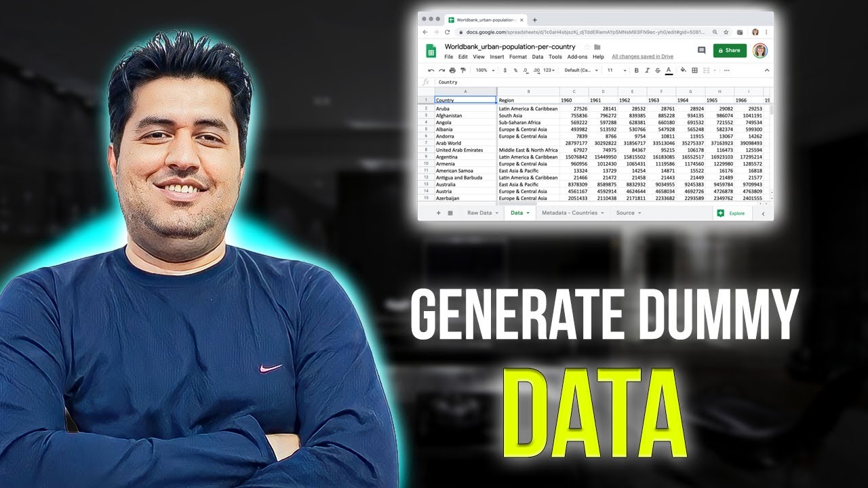Click the Redo icon in the toolbar

coord(441,70)
